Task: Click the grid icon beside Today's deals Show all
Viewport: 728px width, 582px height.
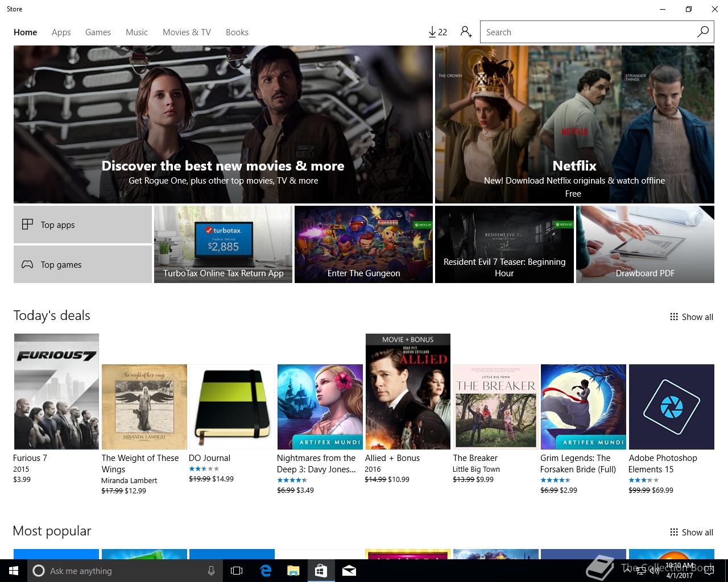Action: pyautogui.click(x=674, y=317)
